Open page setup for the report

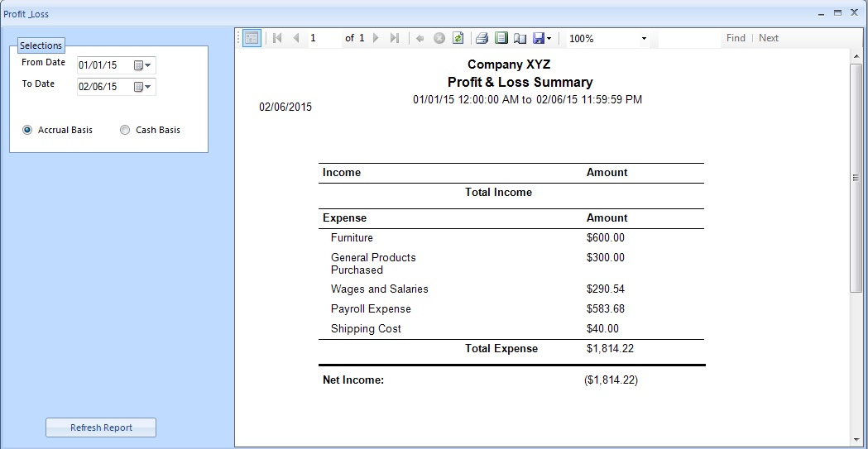click(520, 38)
